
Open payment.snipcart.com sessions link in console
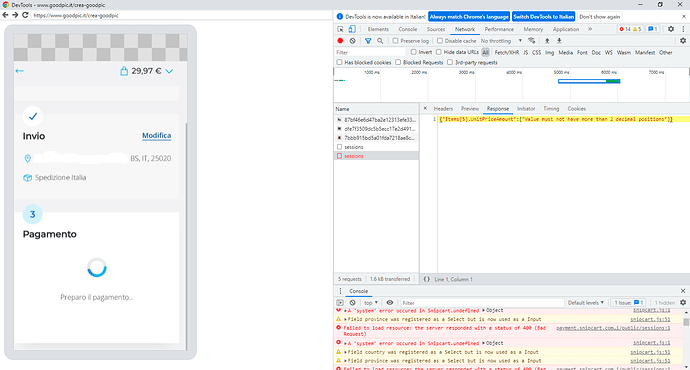(613, 328)
